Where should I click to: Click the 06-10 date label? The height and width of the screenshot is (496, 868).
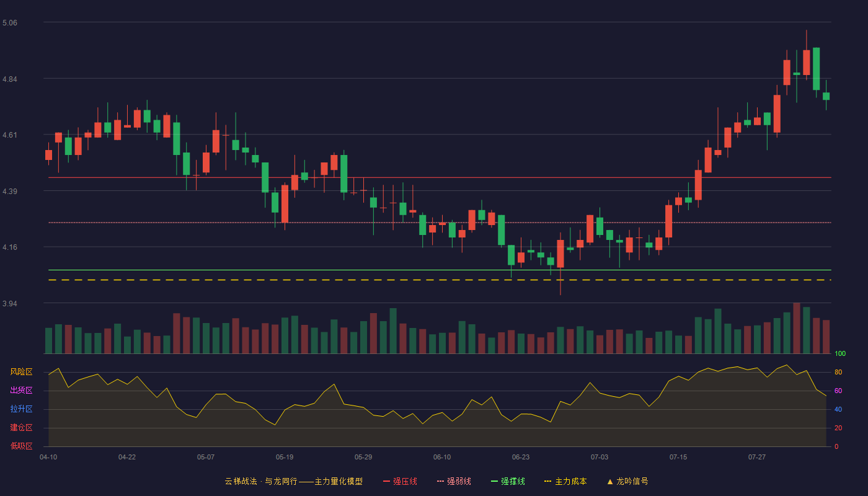[x=442, y=457]
